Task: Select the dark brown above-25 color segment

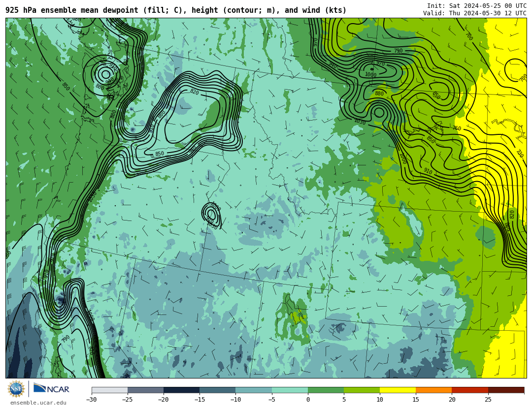Action: (506, 390)
